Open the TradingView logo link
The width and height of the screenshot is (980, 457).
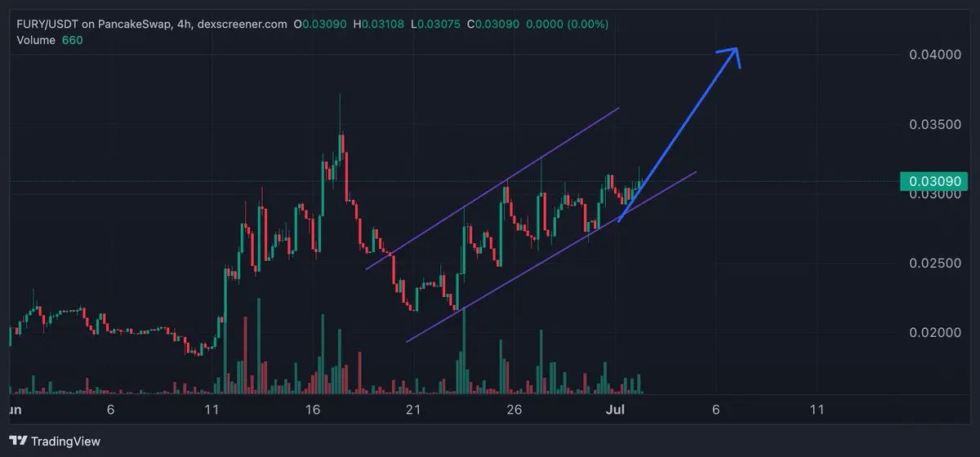pos(54,441)
